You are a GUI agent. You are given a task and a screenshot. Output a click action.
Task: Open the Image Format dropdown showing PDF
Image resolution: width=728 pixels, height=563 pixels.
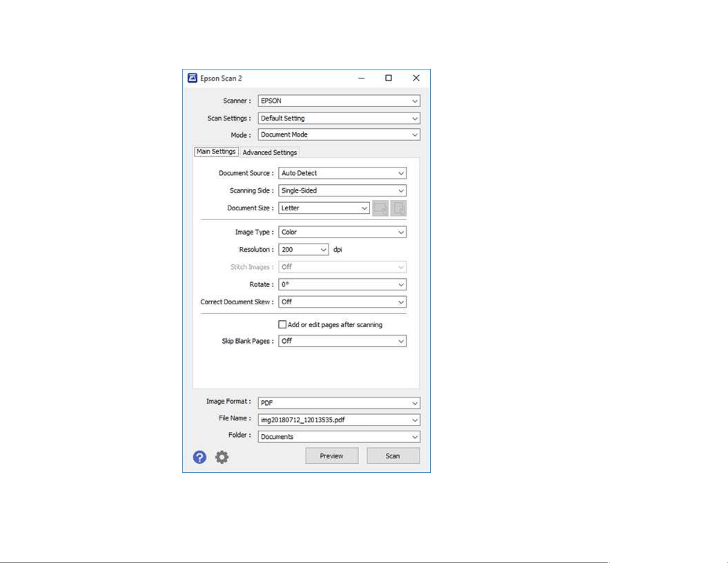339,403
